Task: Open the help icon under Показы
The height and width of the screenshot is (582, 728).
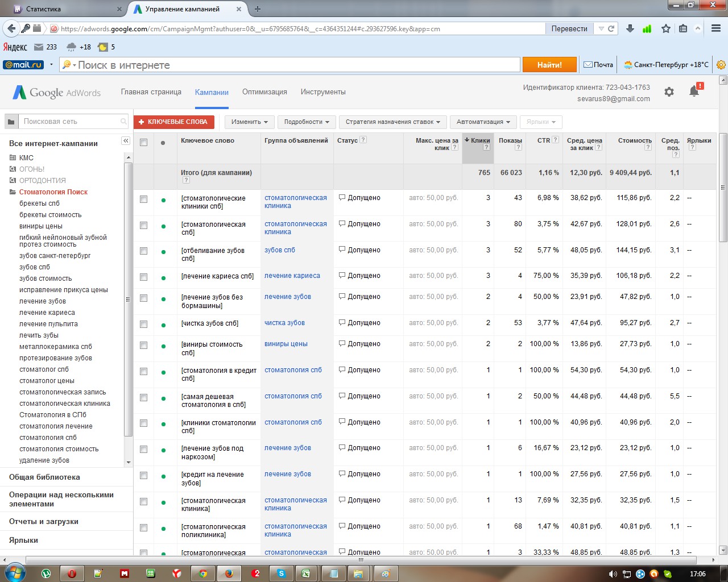Action: click(x=518, y=148)
